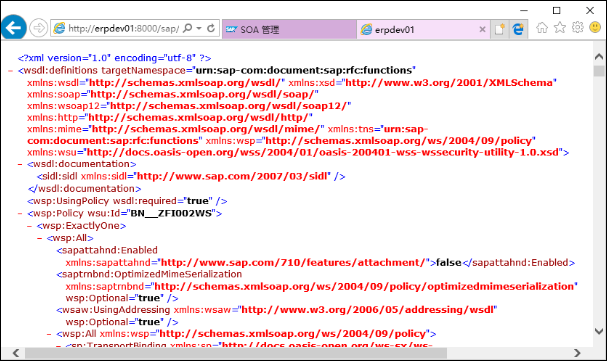Image resolution: width=607 pixels, height=362 pixels.
Task: Collapse the wsdl:definitions node
Action: 10,71
